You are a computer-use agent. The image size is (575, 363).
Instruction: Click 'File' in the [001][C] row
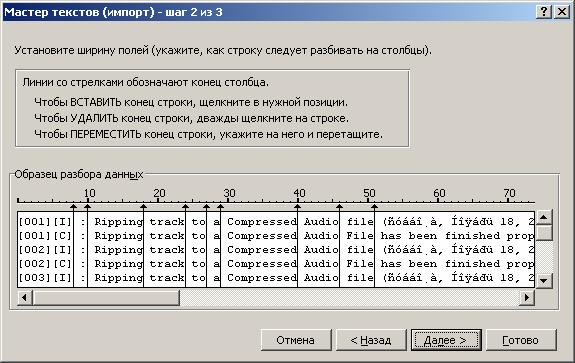coord(360,236)
